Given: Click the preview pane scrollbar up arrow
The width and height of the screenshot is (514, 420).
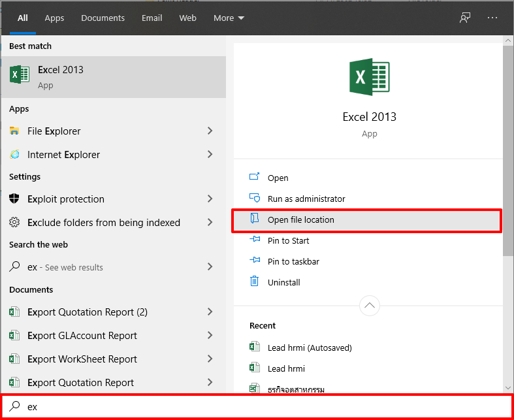Looking at the screenshot, I should click(507, 40).
